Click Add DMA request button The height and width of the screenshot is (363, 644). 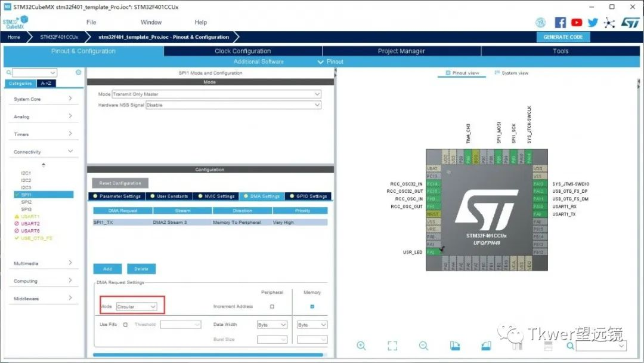tap(107, 269)
